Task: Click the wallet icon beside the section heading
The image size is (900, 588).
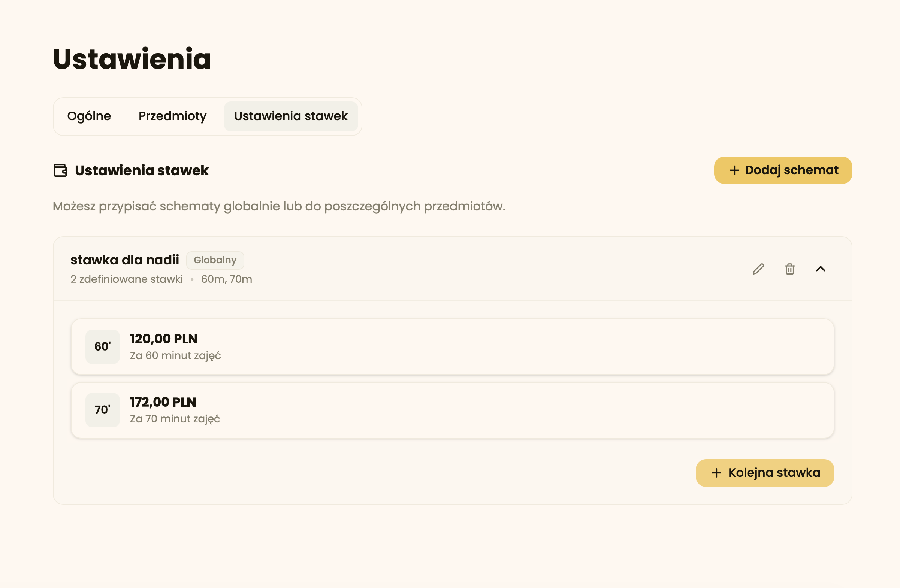Action: coord(60,170)
